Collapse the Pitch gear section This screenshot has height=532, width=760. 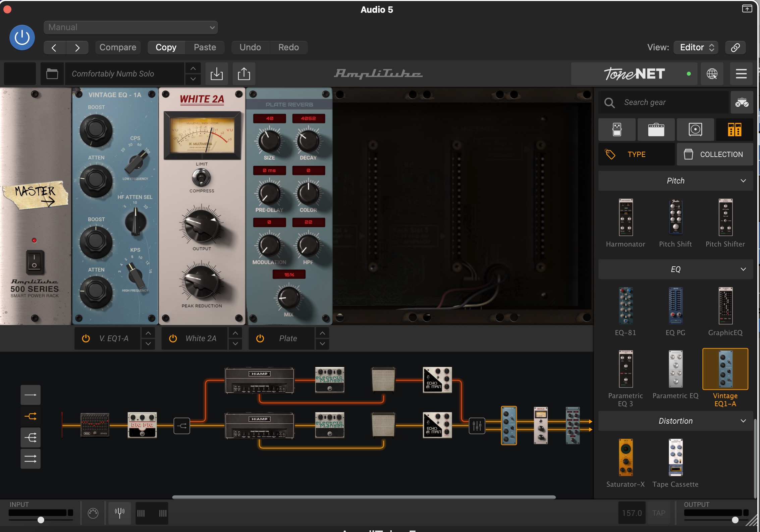[675, 181]
